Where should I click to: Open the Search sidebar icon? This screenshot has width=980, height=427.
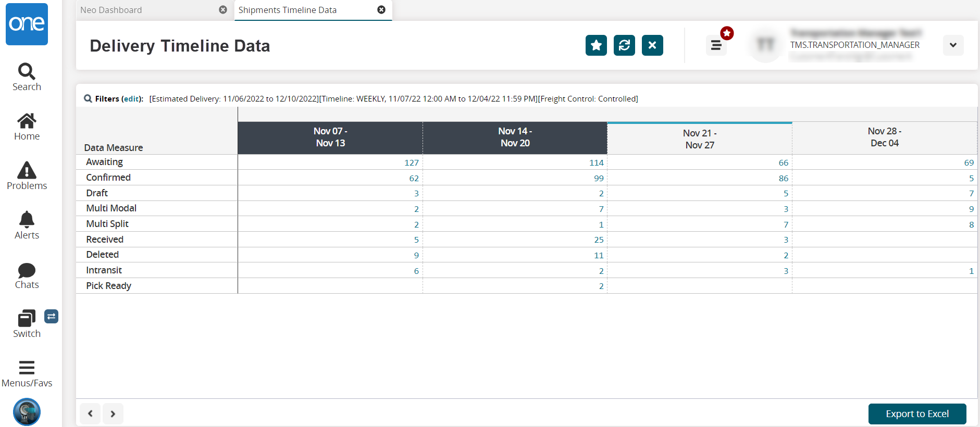point(27,77)
